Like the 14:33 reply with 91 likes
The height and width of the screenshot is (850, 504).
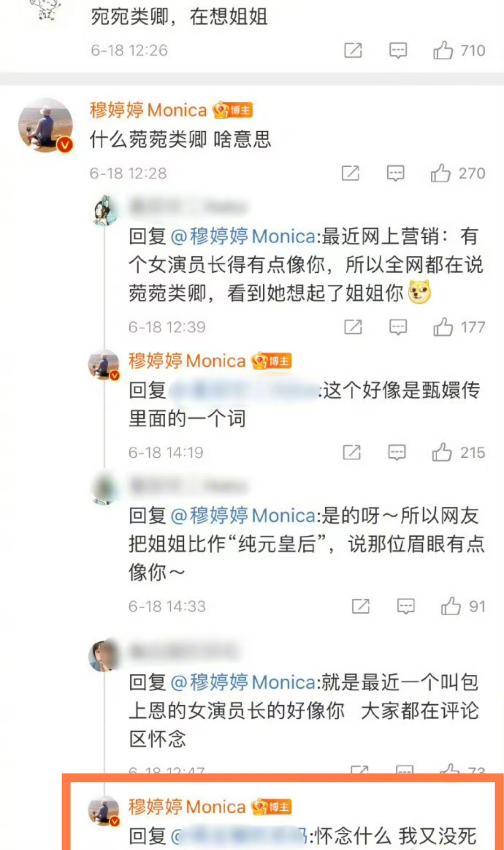tap(451, 606)
